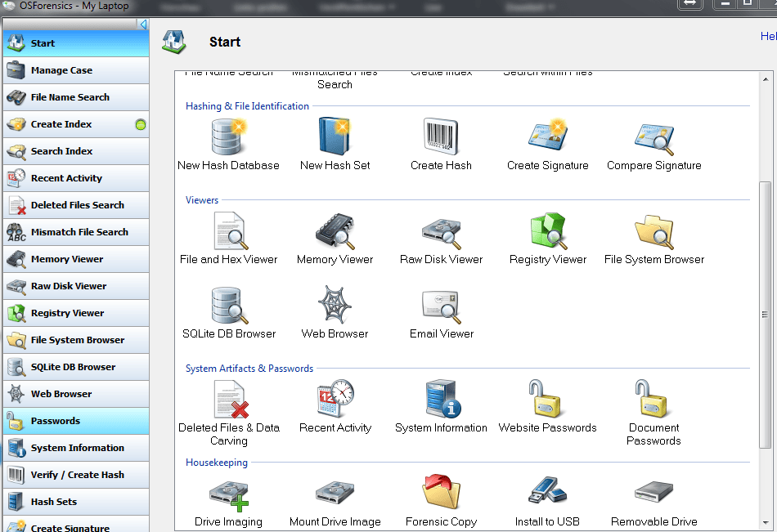Select File System Browser in sidebar

click(76, 340)
